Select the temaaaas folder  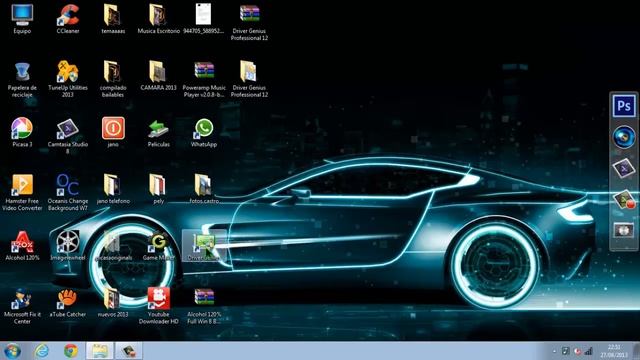coord(113,19)
